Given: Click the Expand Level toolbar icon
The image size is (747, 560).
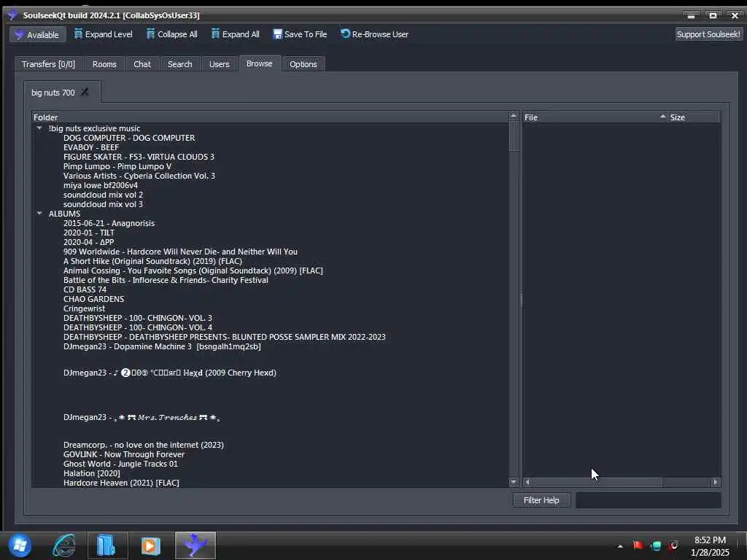Looking at the screenshot, I should click(x=78, y=34).
